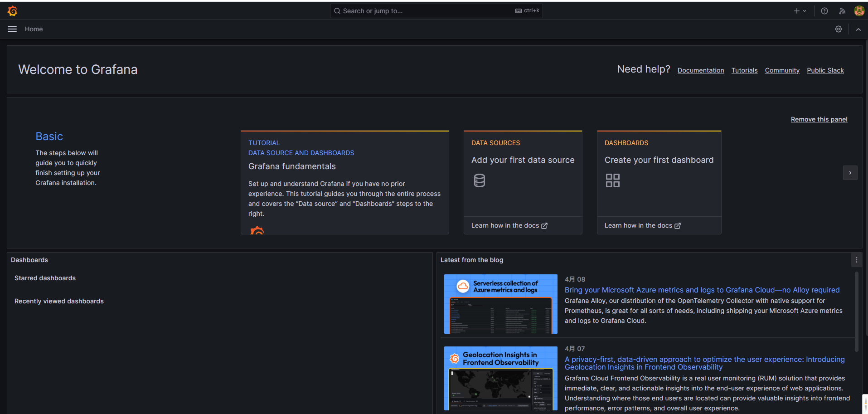This screenshot has height=414, width=868.
Task: Click the blog panel scrollbar
Action: tap(856, 312)
